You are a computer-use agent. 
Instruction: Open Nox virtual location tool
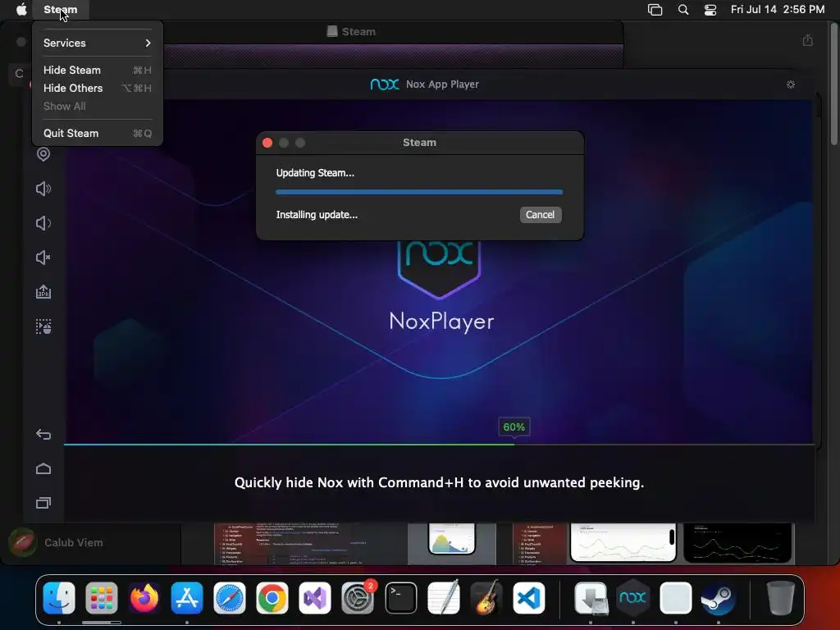click(x=43, y=154)
